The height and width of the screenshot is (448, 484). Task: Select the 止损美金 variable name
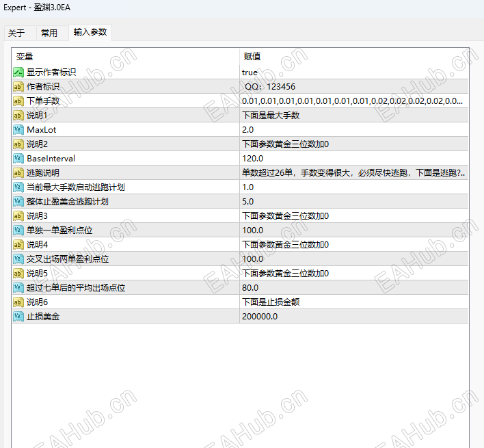(x=43, y=317)
